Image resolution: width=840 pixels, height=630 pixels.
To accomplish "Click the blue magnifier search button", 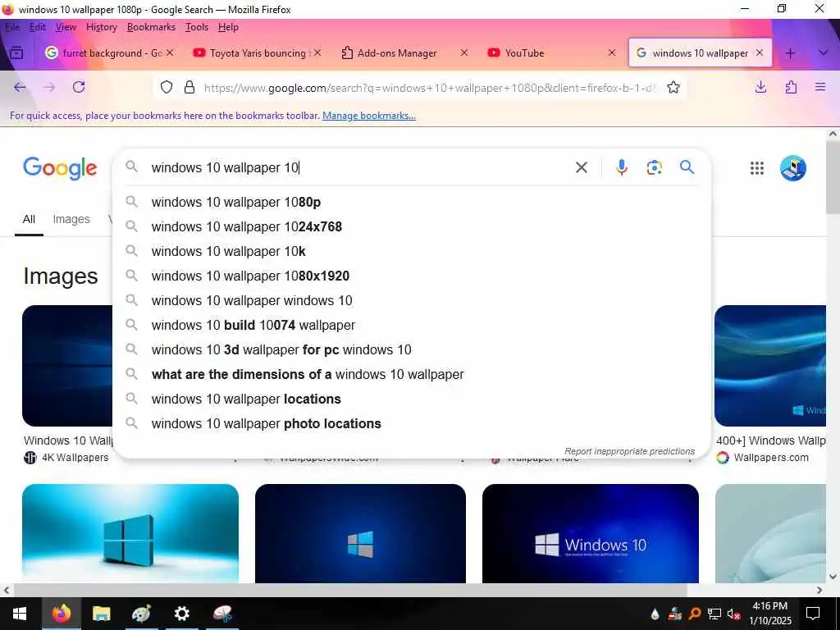I will tap(687, 167).
